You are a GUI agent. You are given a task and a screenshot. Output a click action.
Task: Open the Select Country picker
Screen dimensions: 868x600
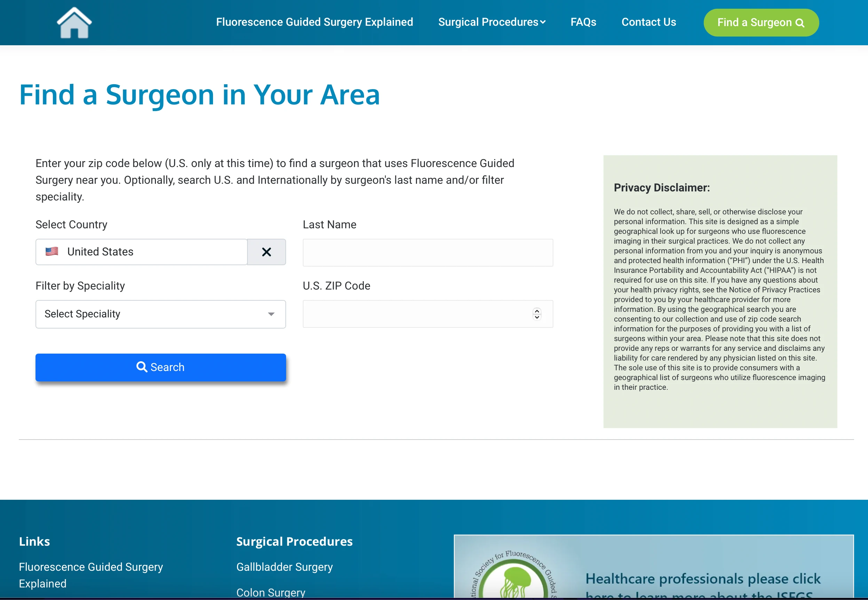point(142,252)
